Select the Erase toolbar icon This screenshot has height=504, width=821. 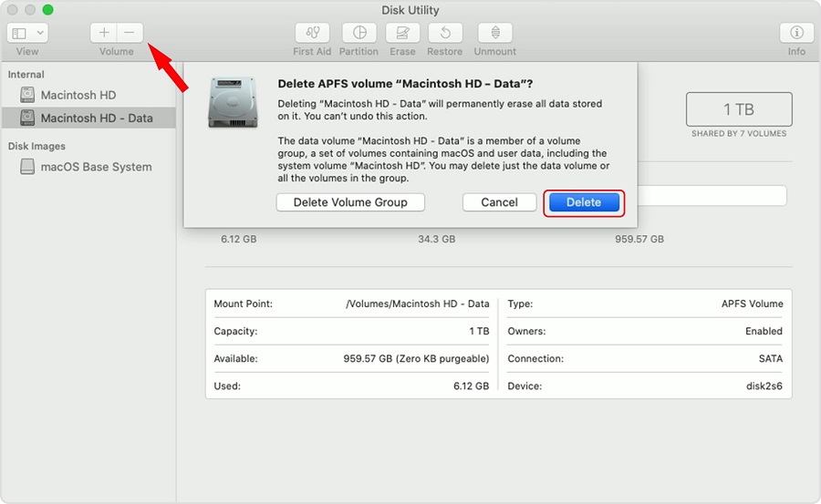402,33
